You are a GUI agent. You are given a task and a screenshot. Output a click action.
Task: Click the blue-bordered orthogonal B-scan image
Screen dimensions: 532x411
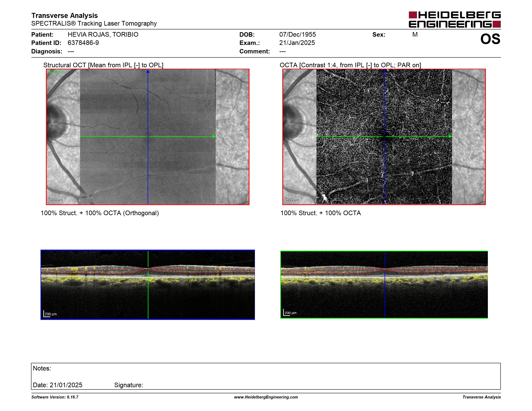[148, 285]
